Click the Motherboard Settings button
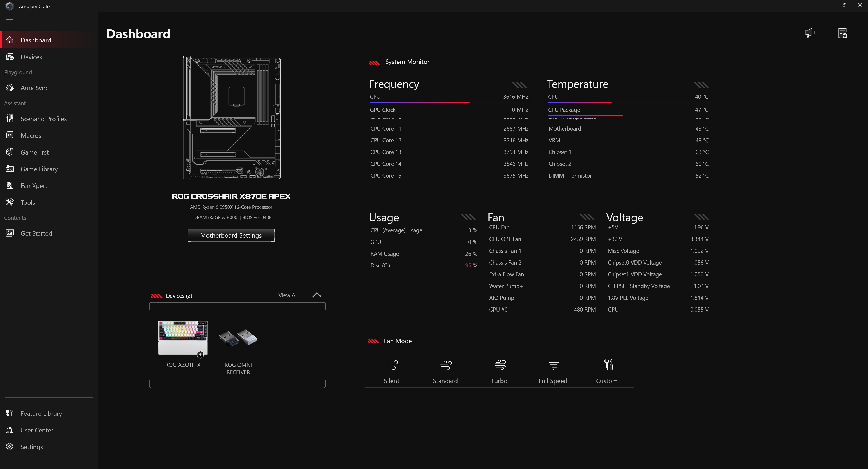This screenshot has width=868, height=469. (x=231, y=235)
